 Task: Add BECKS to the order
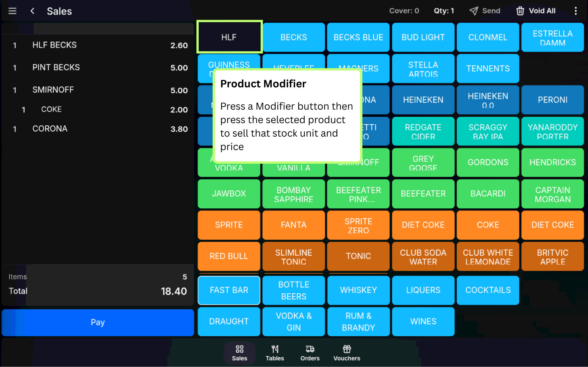294,37
